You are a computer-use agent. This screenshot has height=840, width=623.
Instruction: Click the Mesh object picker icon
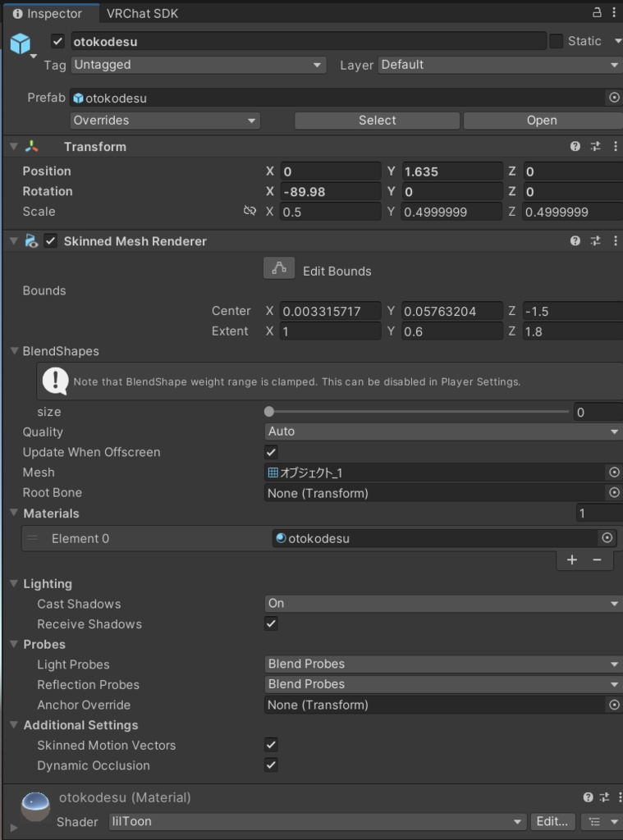click(613, 472)
